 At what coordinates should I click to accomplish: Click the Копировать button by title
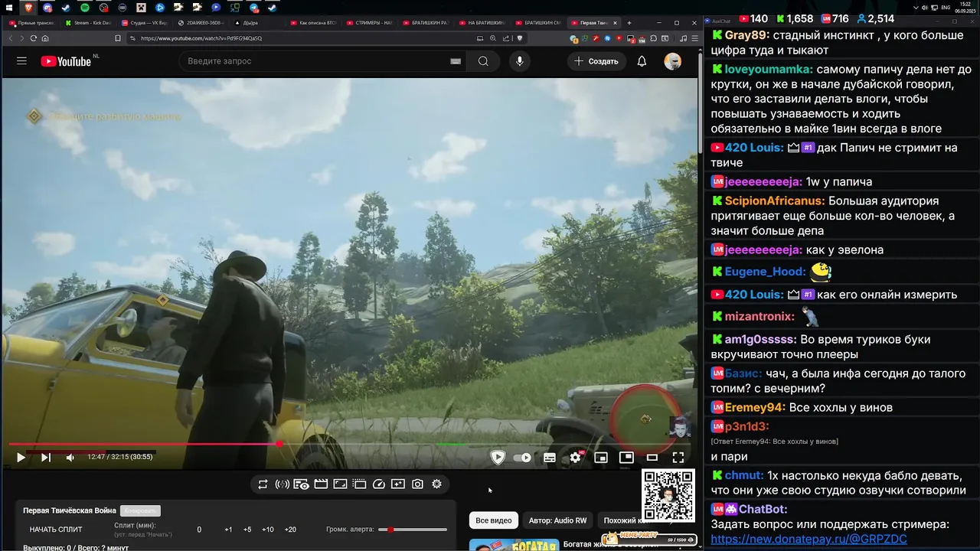(140, 510)
